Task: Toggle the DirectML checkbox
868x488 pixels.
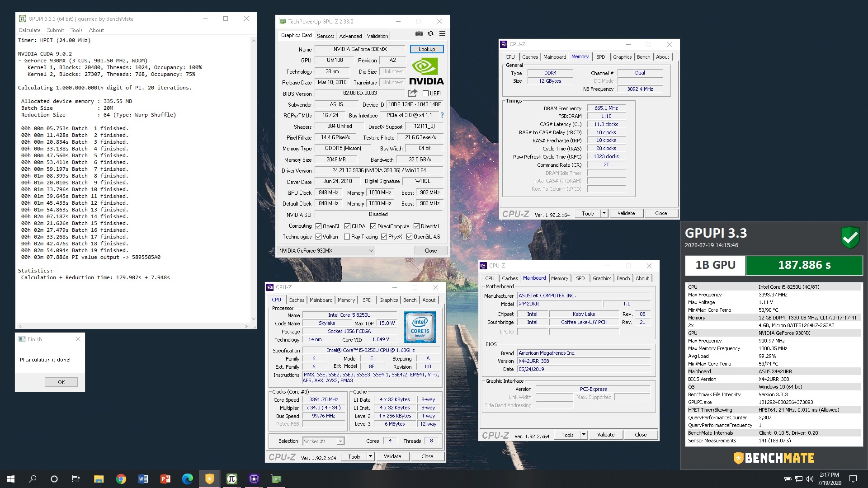Action: point(416,226)
